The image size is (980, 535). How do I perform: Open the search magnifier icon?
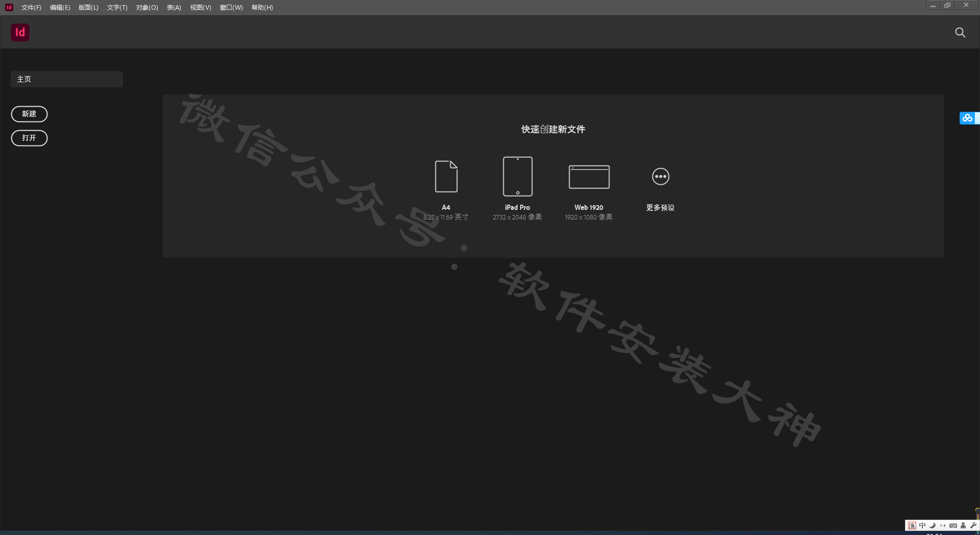960,33
